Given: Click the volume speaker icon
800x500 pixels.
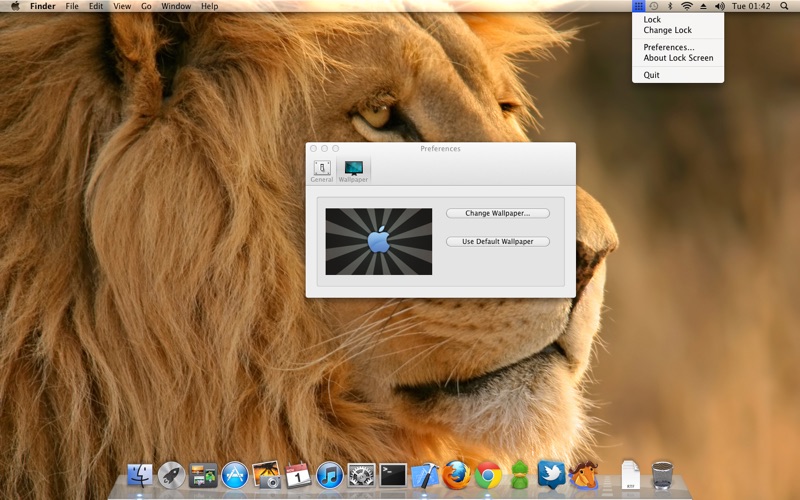Looking at the screenshot, I should (x=719, y=6).
